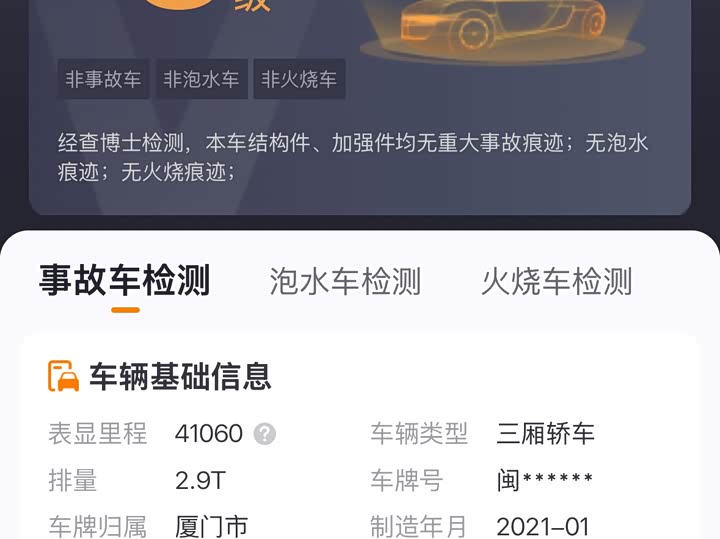Click the 三厢轿车 vehicle type value
Image resolution: width=720 pixels, height=539 pixels.
[x=546, y=433]
